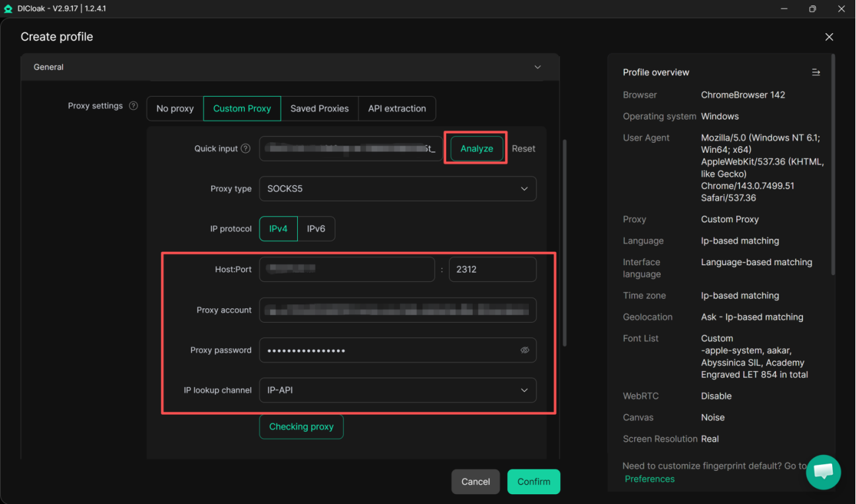Click the Profile overview scrollbar
The image size is (856, 504).
(x=833, y=165)
